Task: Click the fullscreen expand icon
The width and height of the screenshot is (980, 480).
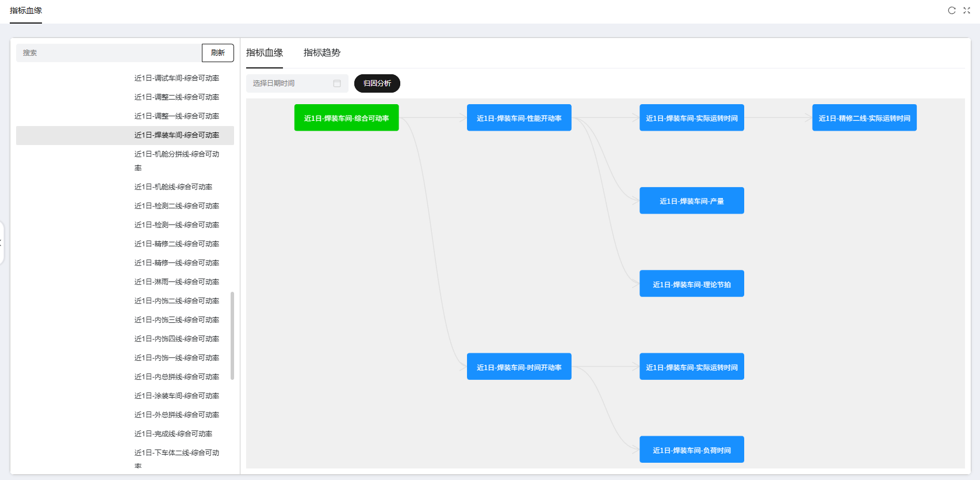Action: coord(967,10)
